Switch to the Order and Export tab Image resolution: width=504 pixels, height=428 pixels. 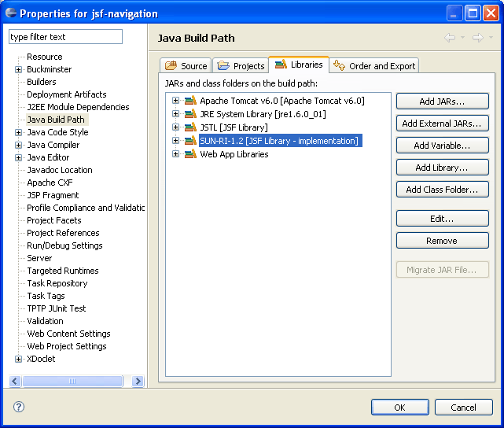coord(374,65)
